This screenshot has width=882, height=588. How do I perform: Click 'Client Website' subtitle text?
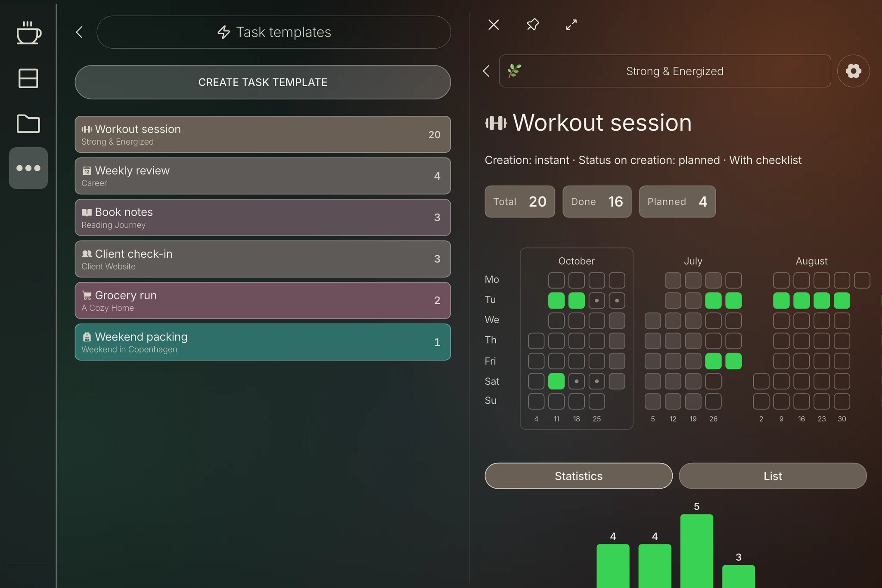click(108, 266)
